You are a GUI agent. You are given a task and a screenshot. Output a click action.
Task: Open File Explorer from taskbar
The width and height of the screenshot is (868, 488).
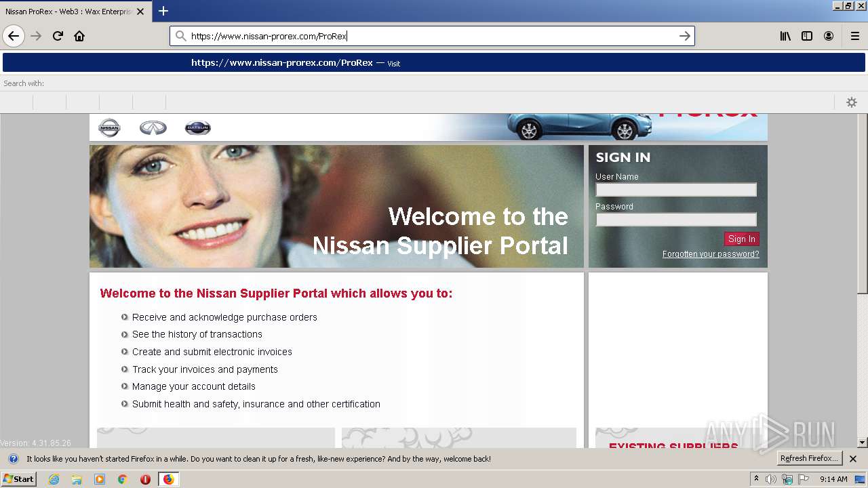click(x=77, y=479)
